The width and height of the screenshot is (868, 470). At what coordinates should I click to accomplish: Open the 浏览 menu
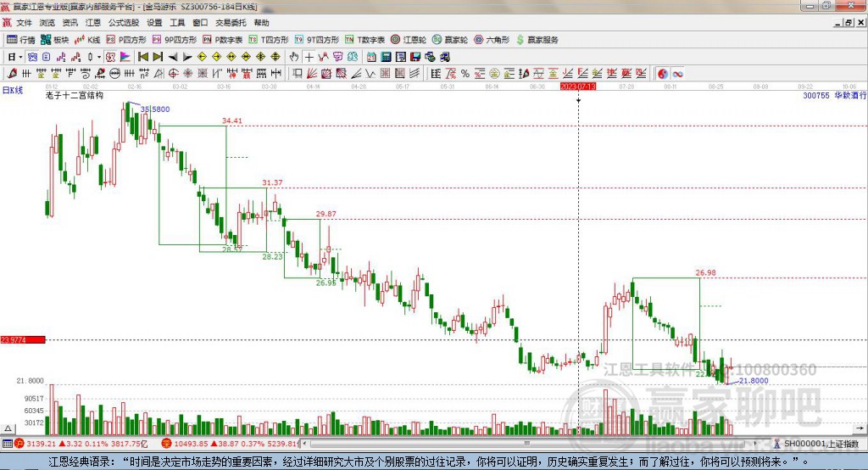pyautogui.click(x=47, y=23)
